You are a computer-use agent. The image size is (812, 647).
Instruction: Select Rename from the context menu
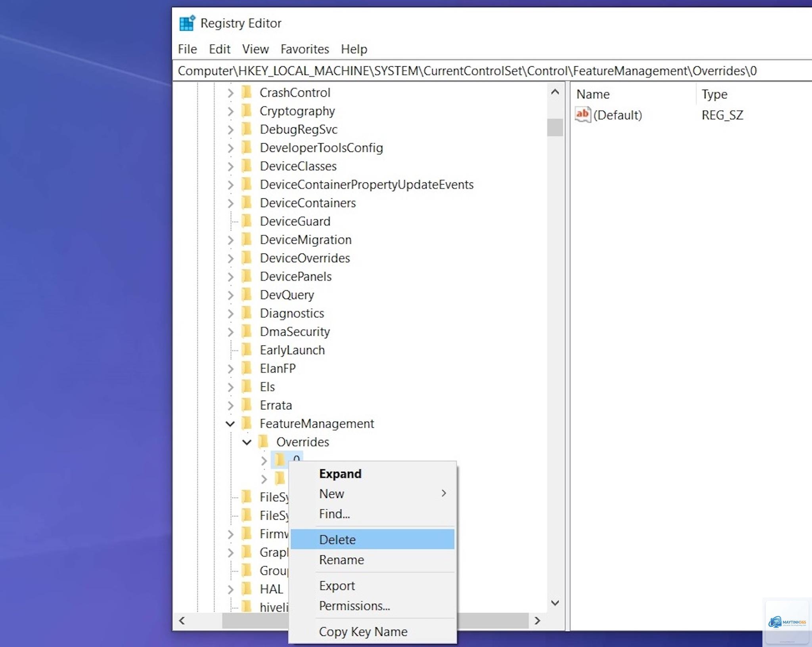click(372, 560)
